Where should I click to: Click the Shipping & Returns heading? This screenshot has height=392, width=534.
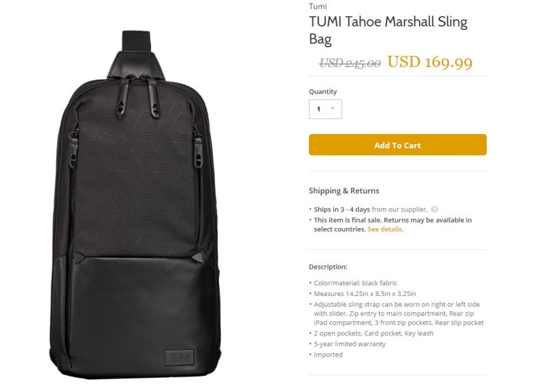pos(344,191)
